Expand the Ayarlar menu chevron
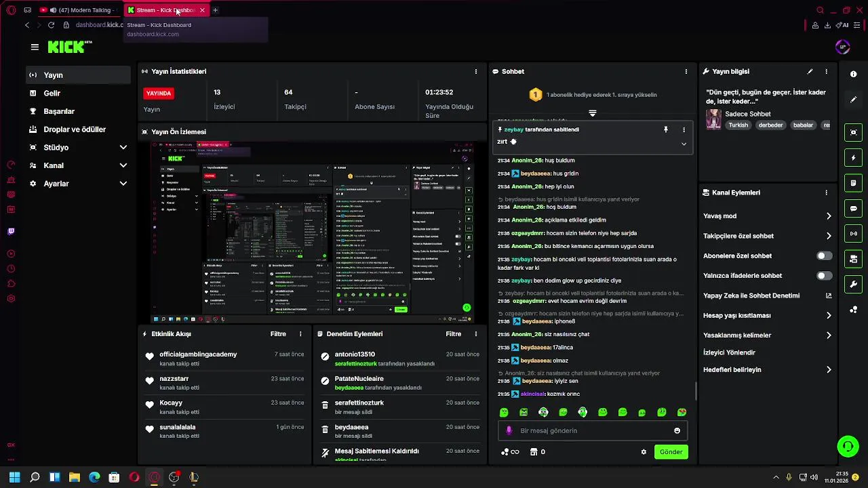Image resolution: width=868 pixels, height=488 pixels. pyautogui.click(x=123, y=184)
